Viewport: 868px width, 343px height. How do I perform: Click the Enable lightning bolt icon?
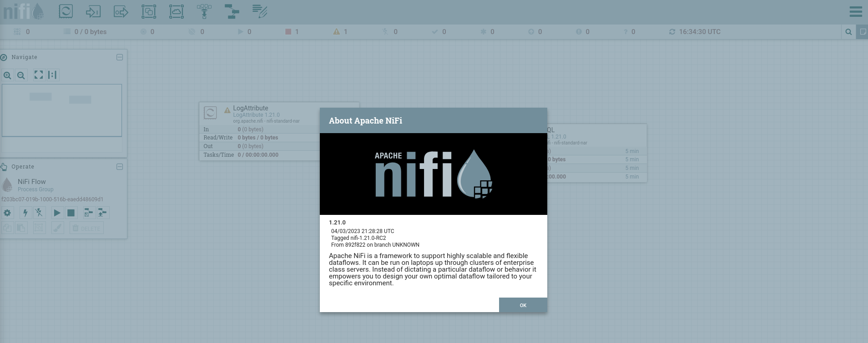tap(25, 213)
